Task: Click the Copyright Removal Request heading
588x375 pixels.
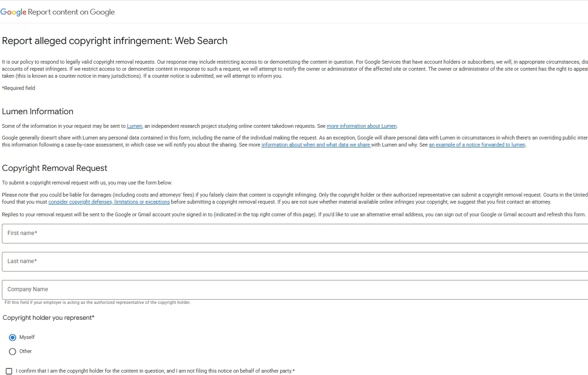Action: coord(54,168)
